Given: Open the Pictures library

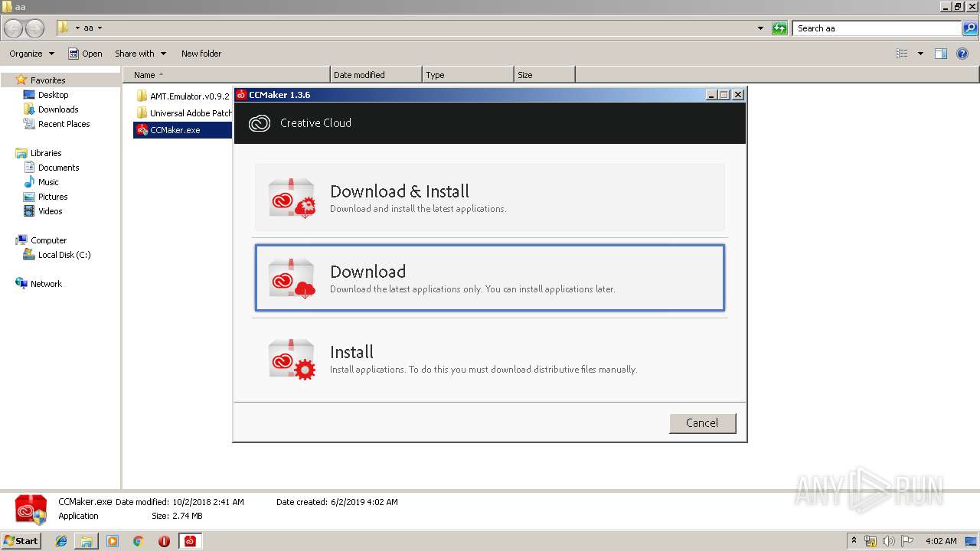Looking at the screenshot, I should point(53,197).
